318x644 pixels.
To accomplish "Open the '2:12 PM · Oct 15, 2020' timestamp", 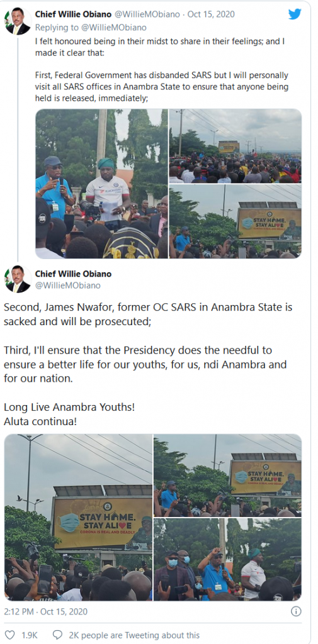I will (x=46, y=611).
